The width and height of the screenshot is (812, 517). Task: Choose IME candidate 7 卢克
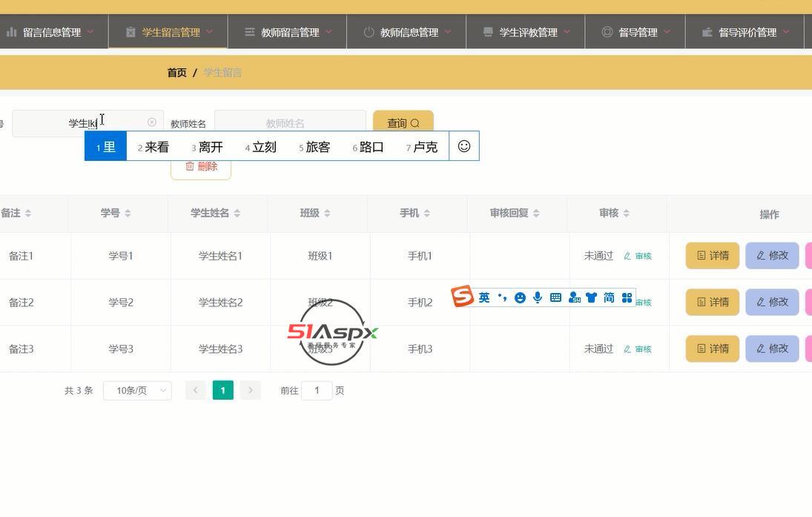click(x=422, y=147)
